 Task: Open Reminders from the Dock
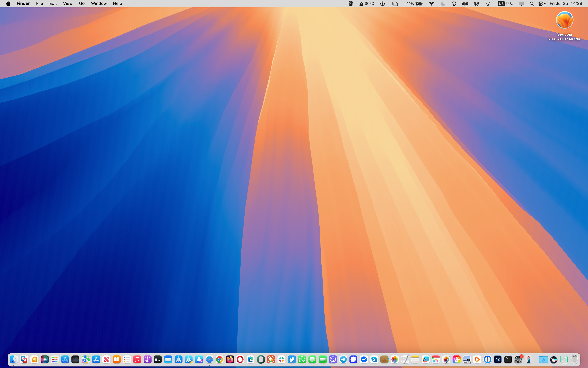(x=127, y=359)
